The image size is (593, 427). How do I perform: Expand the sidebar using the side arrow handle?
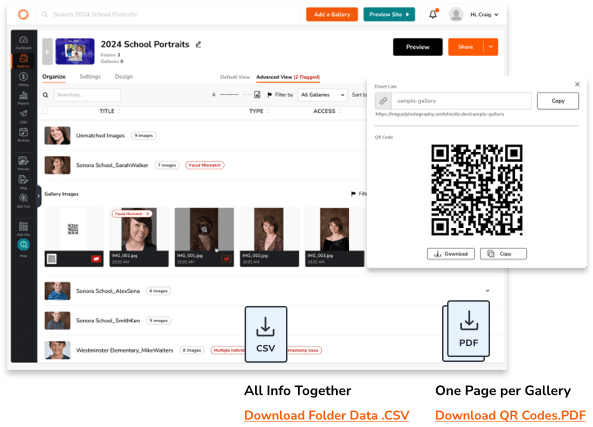coord(39,196)
